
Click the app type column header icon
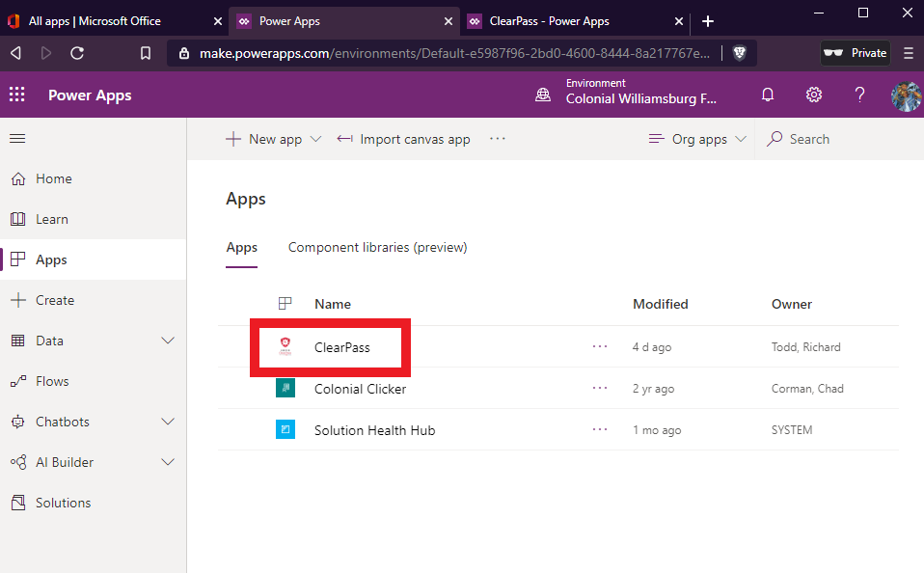(x=285, y=304)
